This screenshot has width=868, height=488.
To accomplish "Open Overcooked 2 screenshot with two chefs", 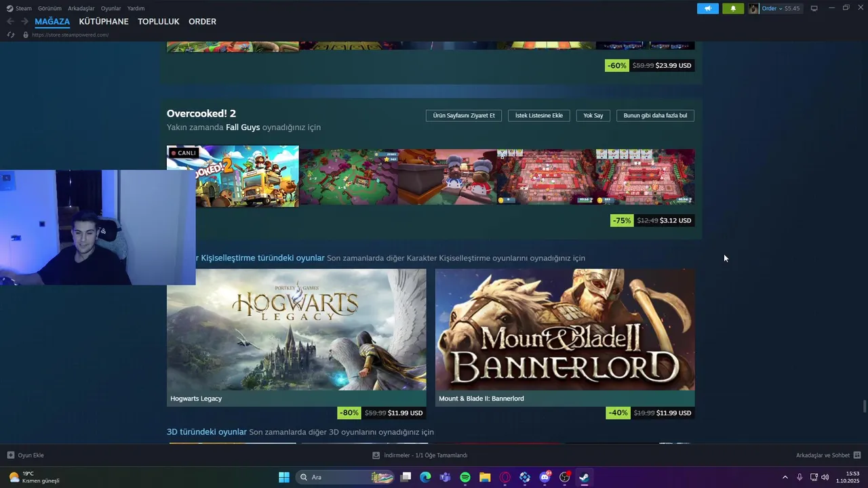I will click(448, 177).
